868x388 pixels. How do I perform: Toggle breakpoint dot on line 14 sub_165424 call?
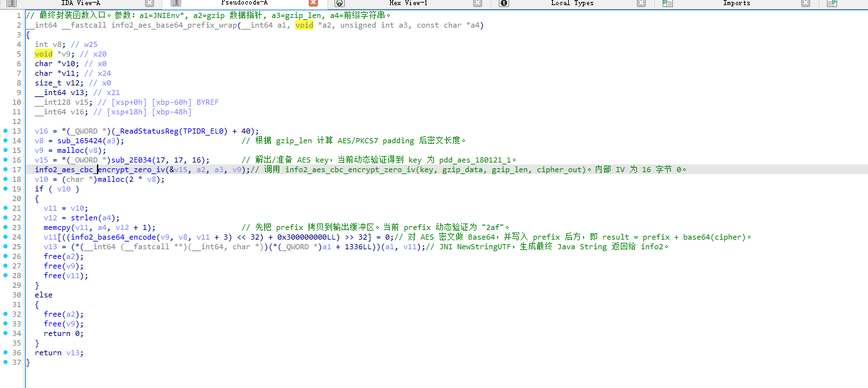pos(6,141)
